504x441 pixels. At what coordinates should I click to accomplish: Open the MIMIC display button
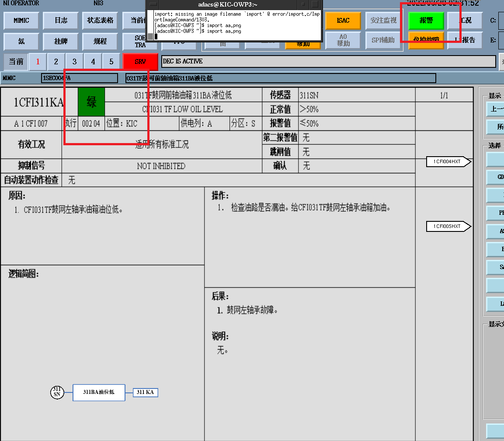(x=21, y=21)
